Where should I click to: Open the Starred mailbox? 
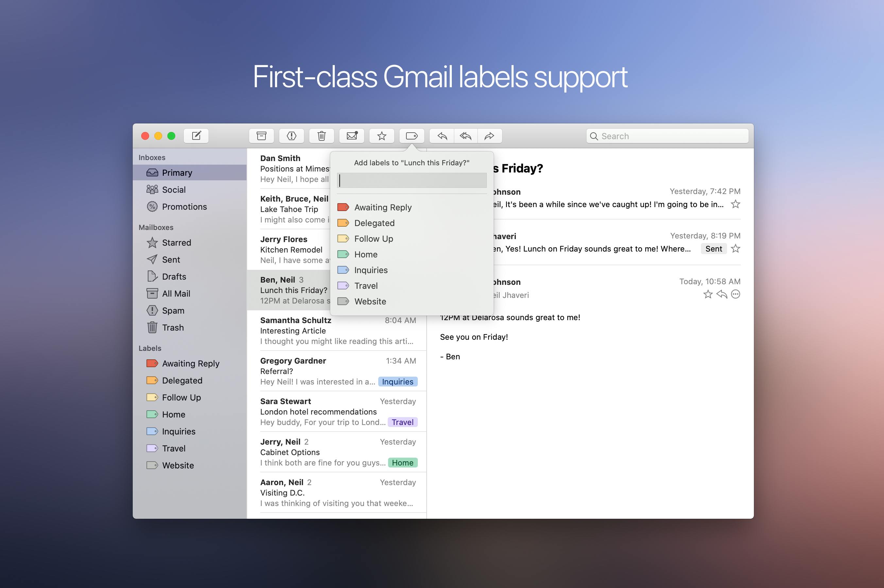point(190,243)
